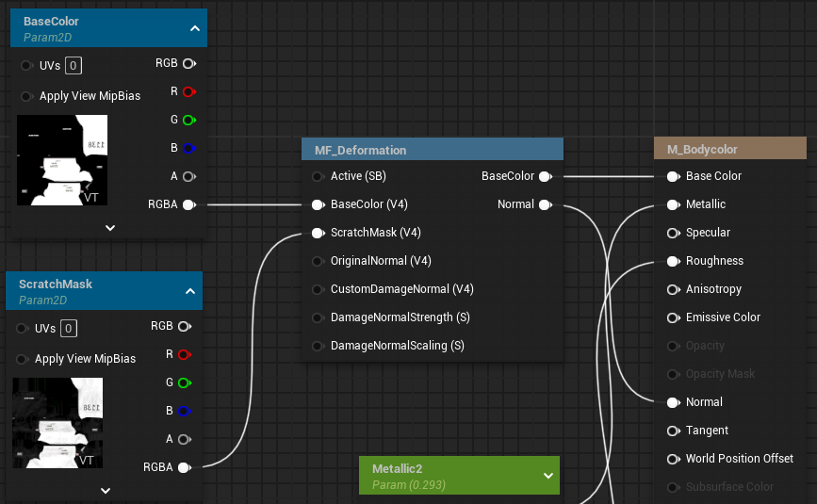Image resolution: width=817 pixels, height=504 pixels.
Task: Click the green G output pin on BaseColor node
Action: coord(188,120)
